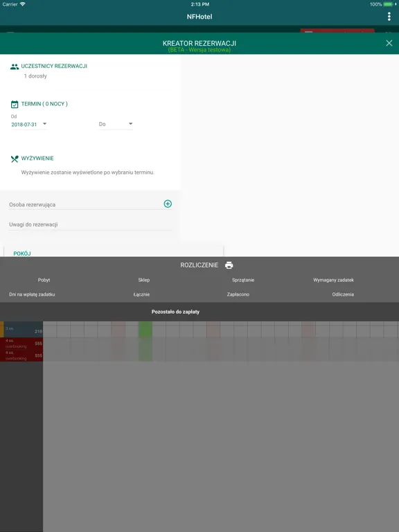The width and height of the screenshot is (399, 532).
Task: Click the green highlighted calendar cell
Action: pyautogui.click(x=145, y=330)
